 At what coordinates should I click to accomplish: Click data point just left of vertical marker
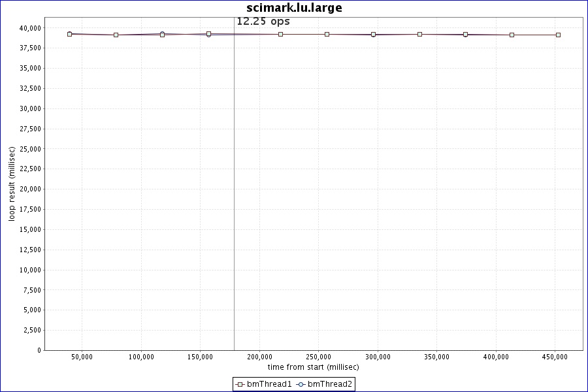coord(208,33)
